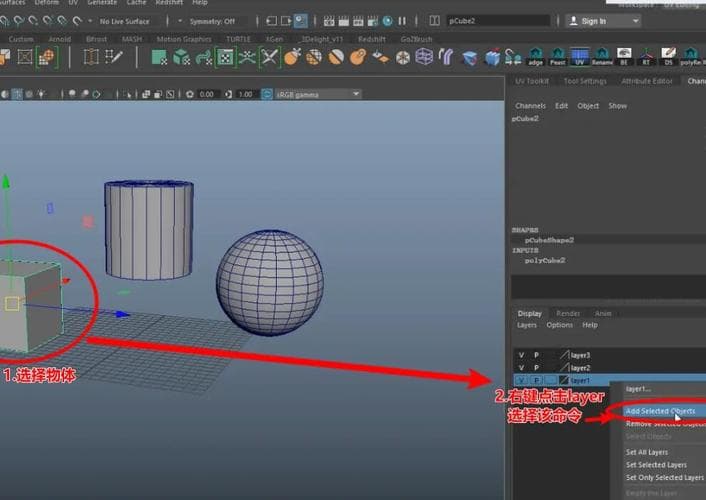Click the crossed scissors cut UV shelf icon
The image size is (706, 500).
pyautogui.click(x=269, y=58)
